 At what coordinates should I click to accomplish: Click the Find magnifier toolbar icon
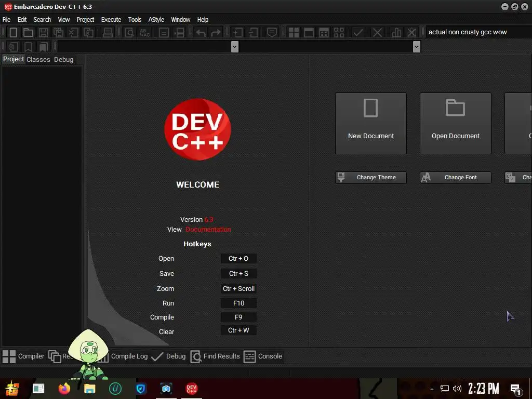(129, 33)
